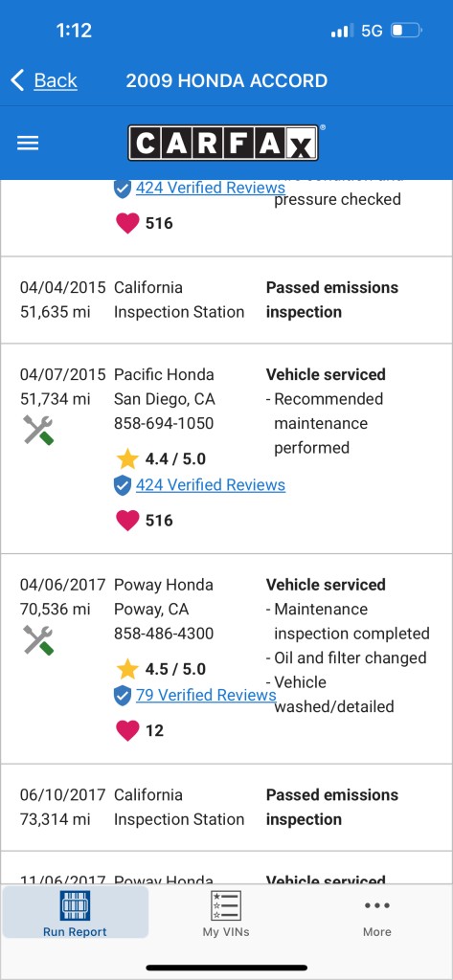Tap Poway Honda phone number 858-486-4300
This screenshot has width=453, height=980.
click(x=164, y=634)
